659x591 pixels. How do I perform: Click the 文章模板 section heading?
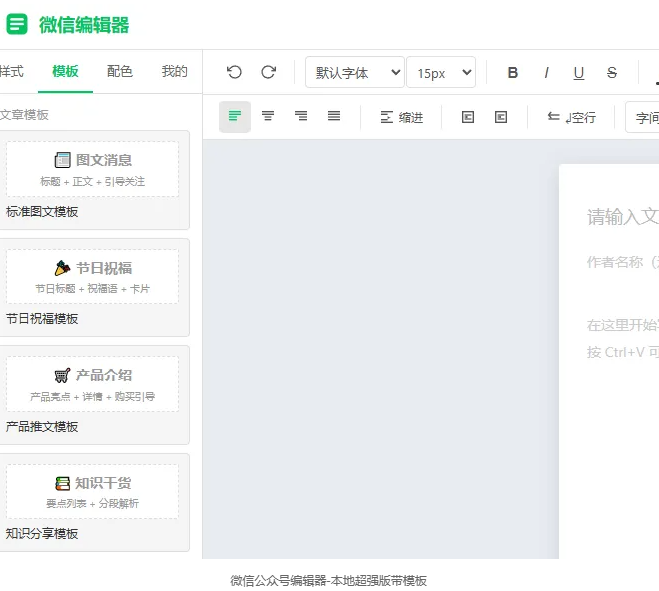(24, 114)
